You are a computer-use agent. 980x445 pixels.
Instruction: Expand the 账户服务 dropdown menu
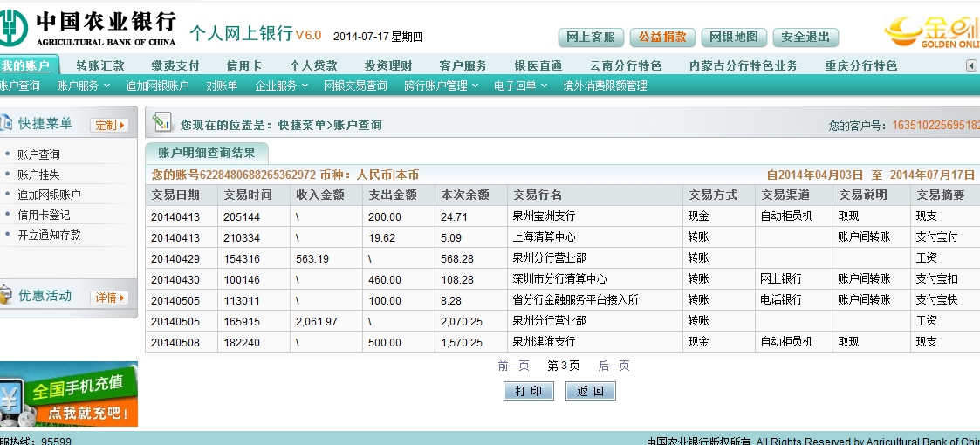[83, 86]
